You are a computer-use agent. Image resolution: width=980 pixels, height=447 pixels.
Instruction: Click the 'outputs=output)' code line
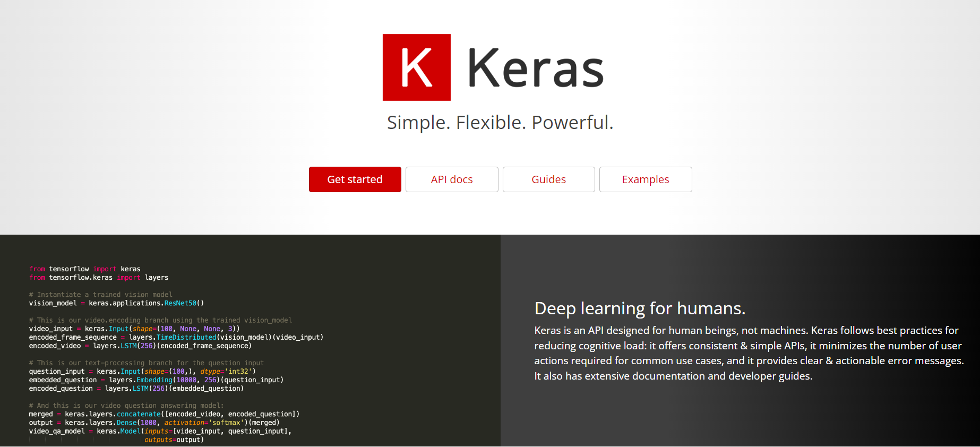point(174,440)
